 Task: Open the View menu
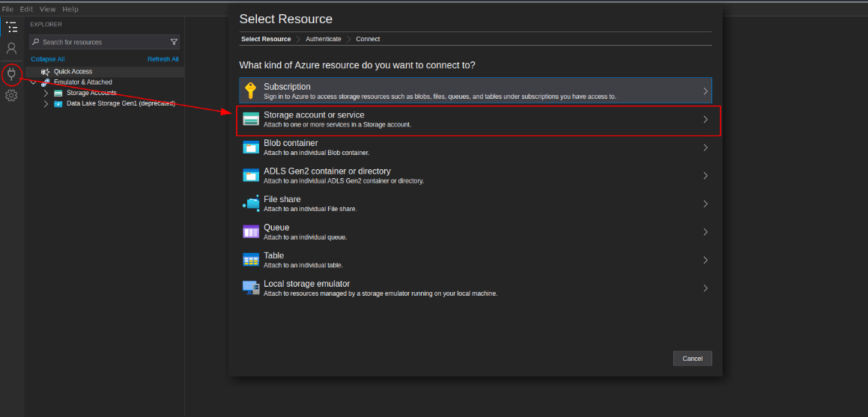click(x=48, y=10)
